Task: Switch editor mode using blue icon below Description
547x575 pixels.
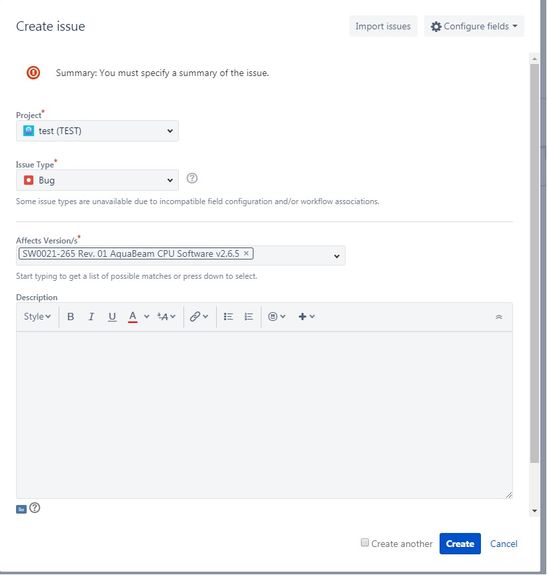Action: click(x=21, y=509)
